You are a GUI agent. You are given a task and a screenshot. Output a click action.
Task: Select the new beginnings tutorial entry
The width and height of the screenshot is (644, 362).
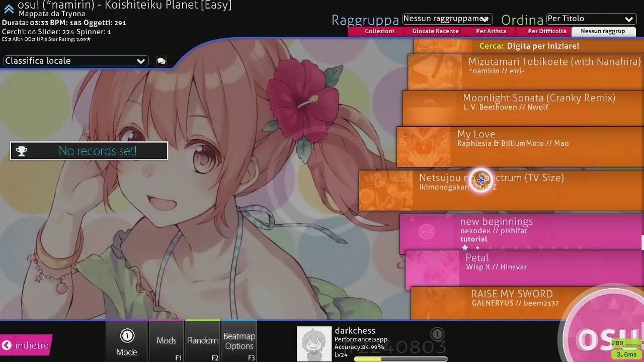point(522,234)
